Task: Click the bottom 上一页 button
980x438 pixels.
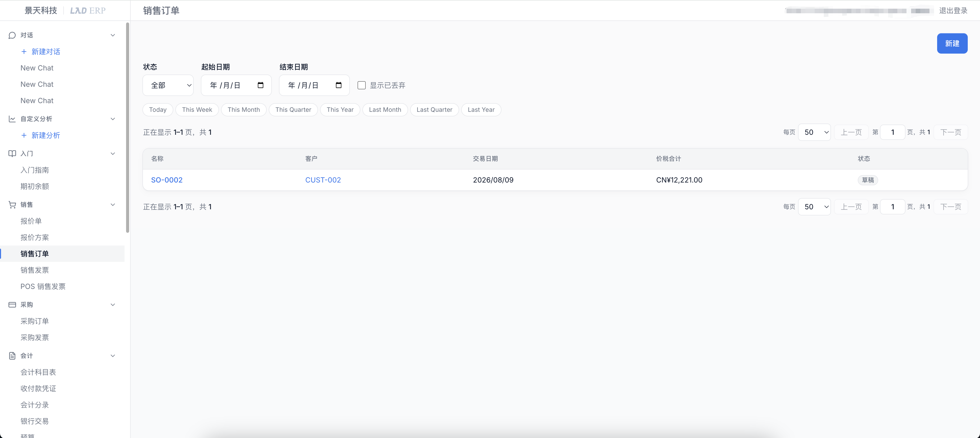Action: click(851, 207)
